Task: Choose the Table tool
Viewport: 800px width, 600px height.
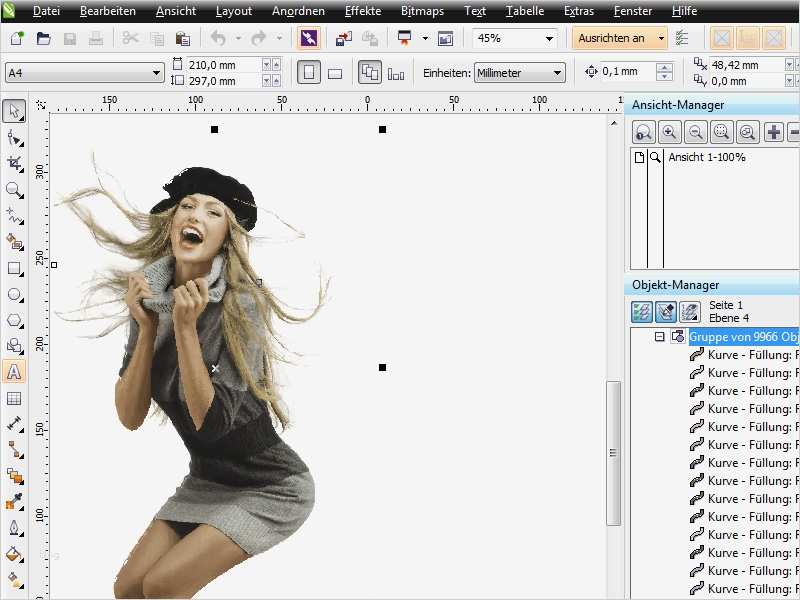Action: [14, 398]
